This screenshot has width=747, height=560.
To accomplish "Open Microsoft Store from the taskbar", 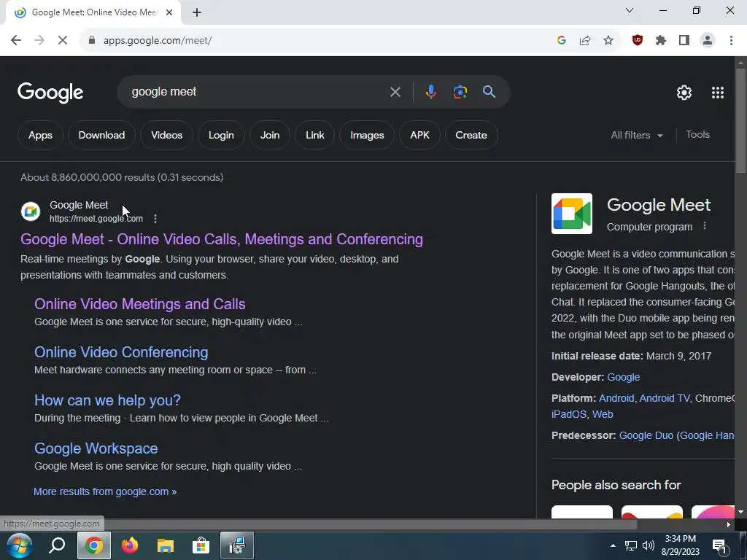I will pos(201,545).
